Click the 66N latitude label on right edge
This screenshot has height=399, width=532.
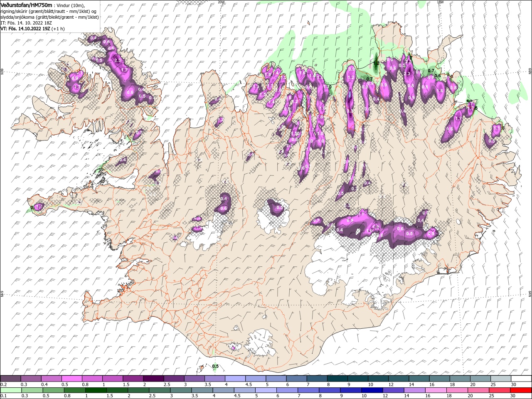[530, 71]
